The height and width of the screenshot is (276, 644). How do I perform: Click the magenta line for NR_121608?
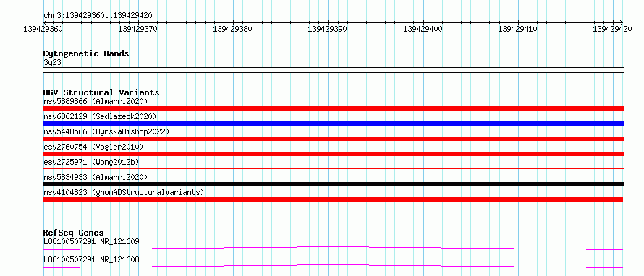coord(333,266)
